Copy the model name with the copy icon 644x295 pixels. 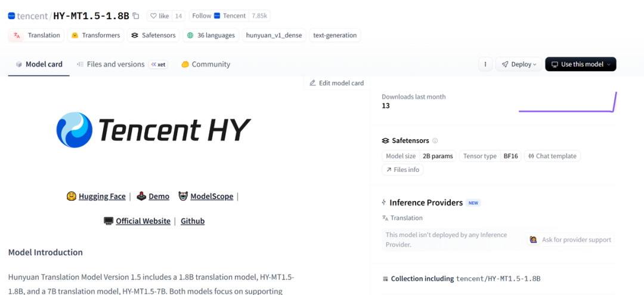[135, 16]
